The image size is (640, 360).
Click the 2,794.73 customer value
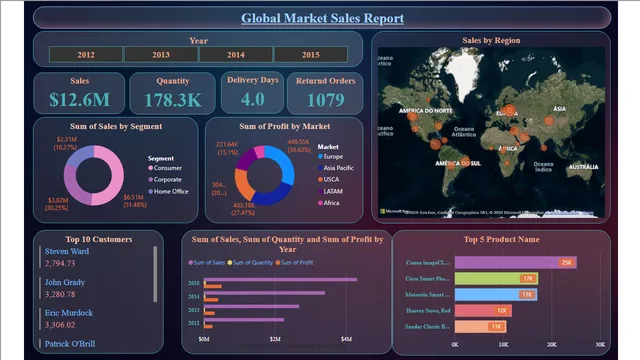click(x=60, y=263)
